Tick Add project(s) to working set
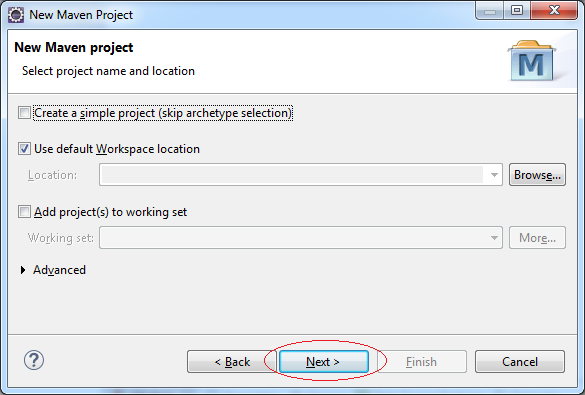Image resolution: width=585 pixels, height=395 pixels. coord(24,212)
